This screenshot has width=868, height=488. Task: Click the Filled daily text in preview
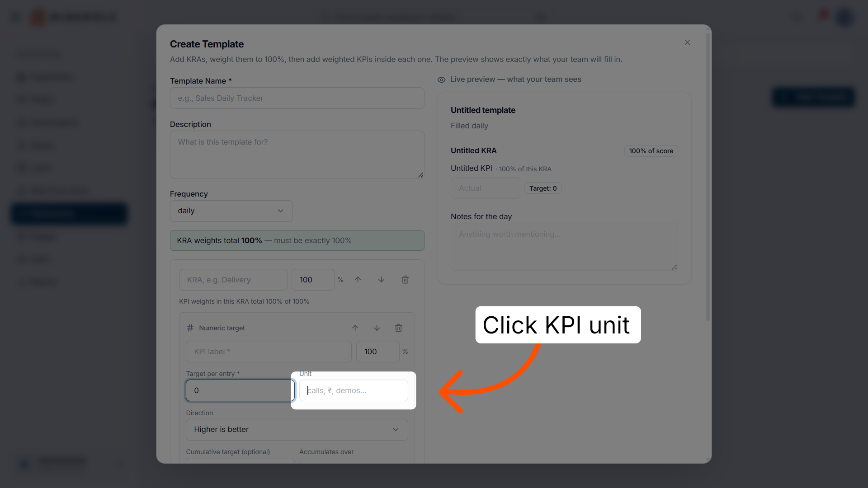pos(469,126)
